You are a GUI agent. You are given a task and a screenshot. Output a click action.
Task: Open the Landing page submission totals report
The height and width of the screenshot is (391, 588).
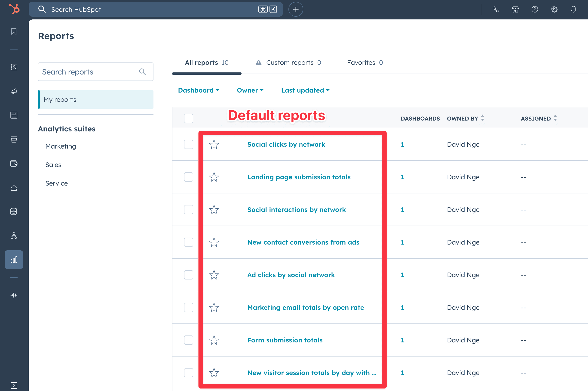(299, 177)
